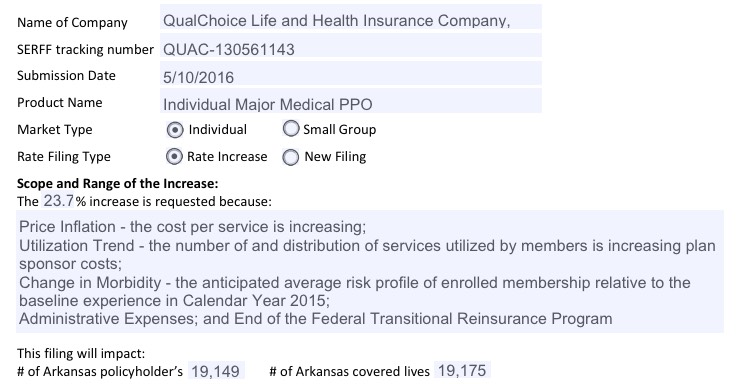Focus the SERFF tracking number field QUAC-130561143
Viewport: 744px width, 384px height.
pyautogui.click(x=351, y=45)
